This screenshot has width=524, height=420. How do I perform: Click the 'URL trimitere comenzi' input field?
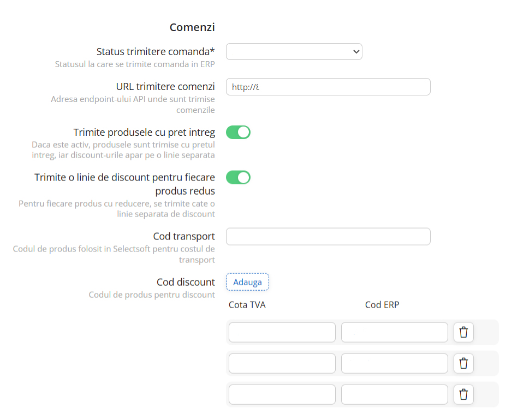point(327,87)
